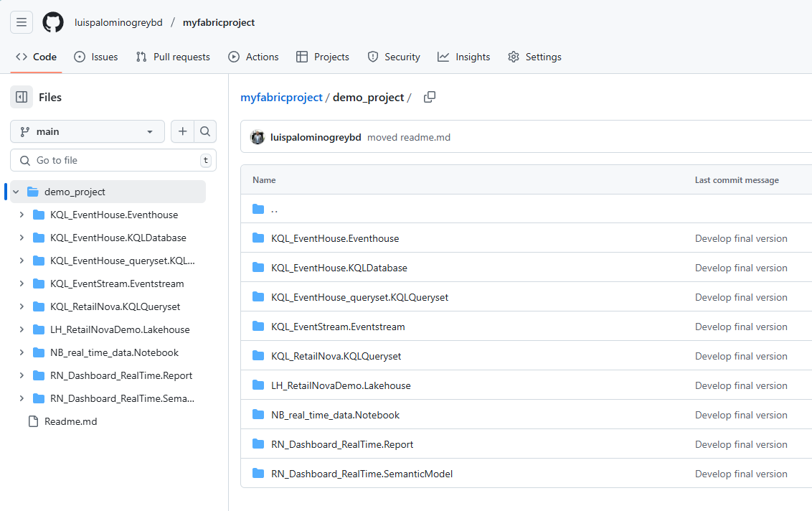Expand KQL_EventStream.Eventstream in file tree
812x511 pixels.
[22, 283]
